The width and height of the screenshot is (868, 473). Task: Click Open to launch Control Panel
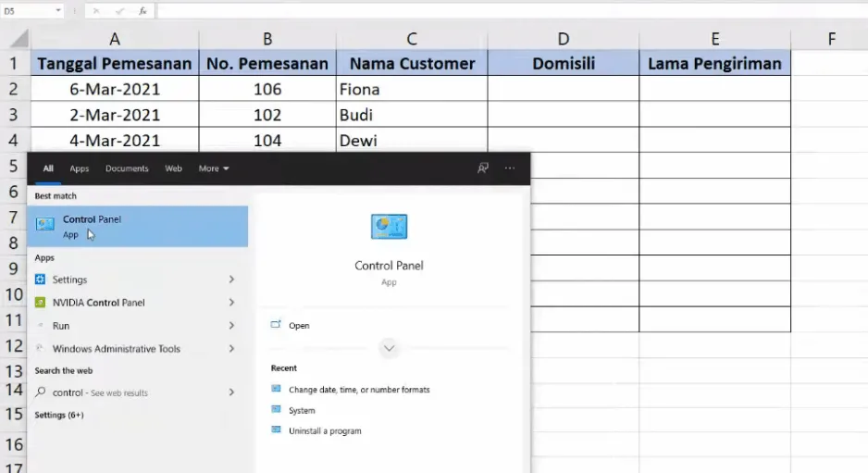click(x=299, y=325)
